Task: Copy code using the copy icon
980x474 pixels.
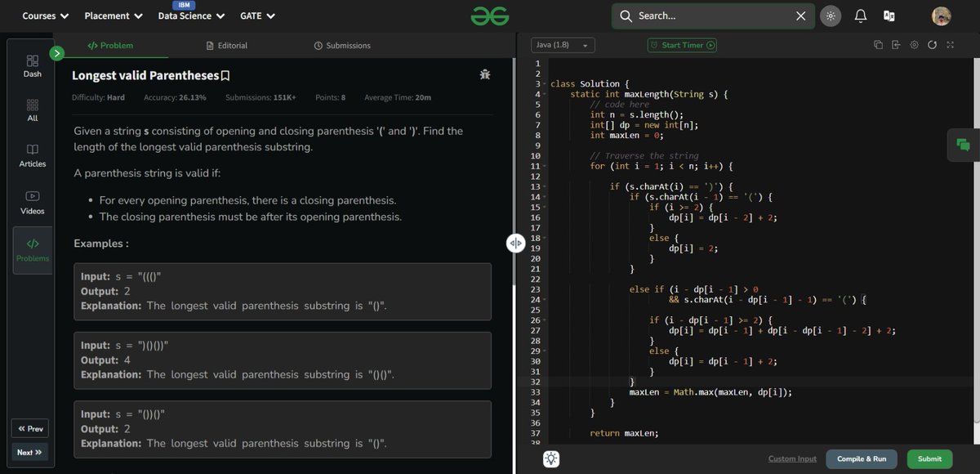Action: pyautogui.click(x=878, y=45)
